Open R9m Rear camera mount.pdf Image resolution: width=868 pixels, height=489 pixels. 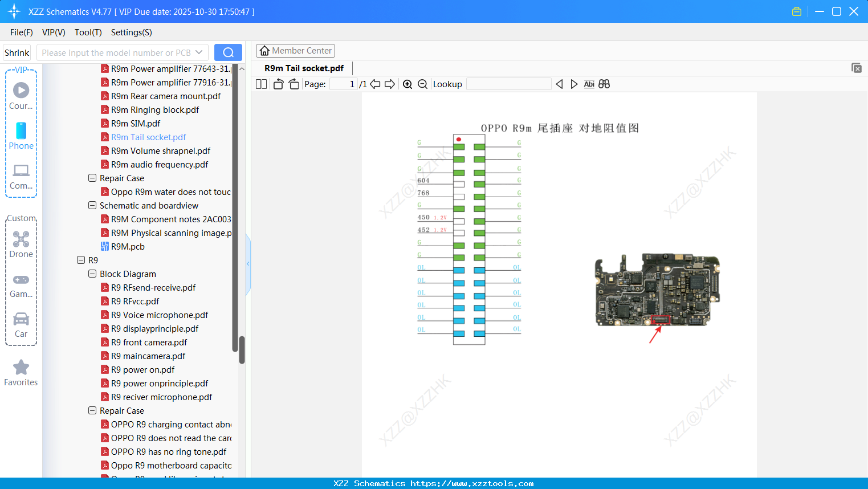[x=166, y=96]
